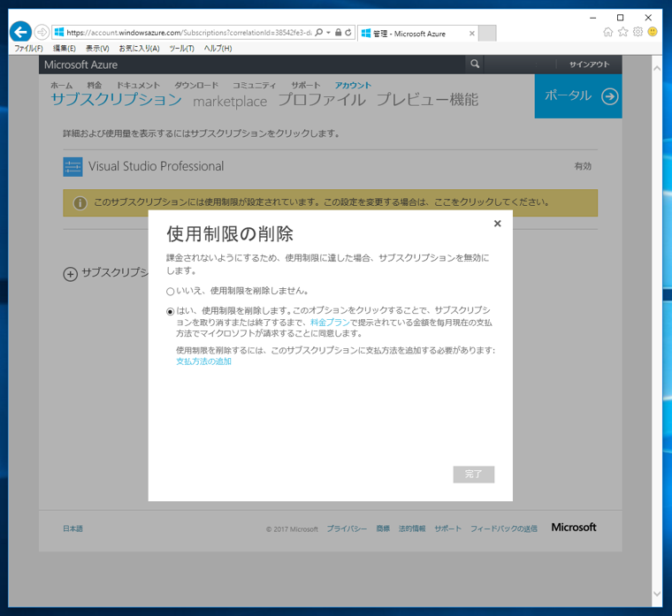
Task: Maximize the browser window
Action: tap(620, 18)
